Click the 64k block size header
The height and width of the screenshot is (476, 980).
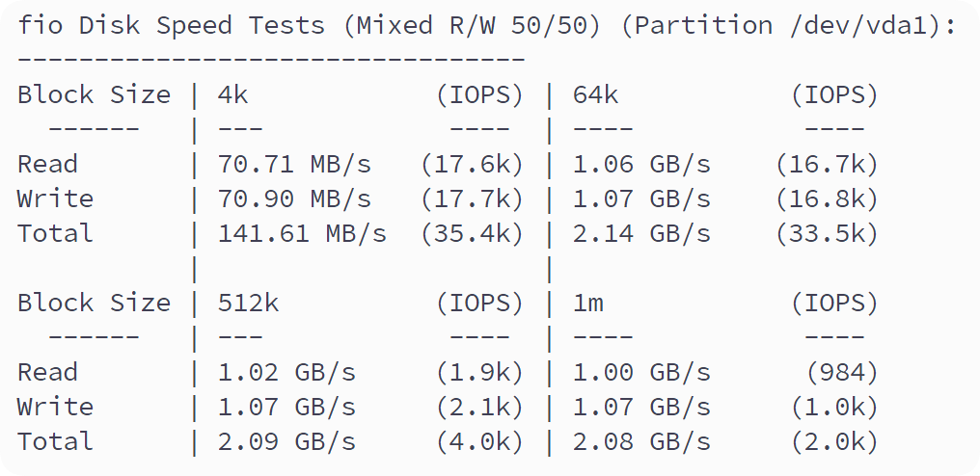tap(595, 94)
